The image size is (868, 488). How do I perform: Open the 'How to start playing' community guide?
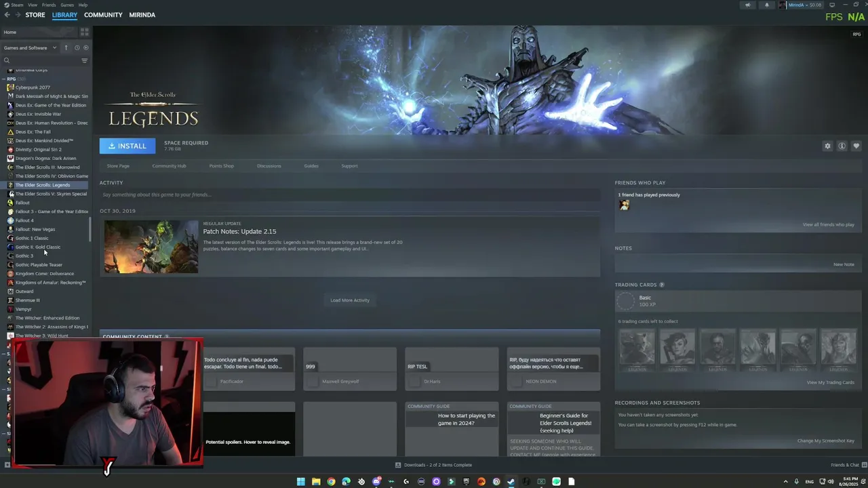point(452,428)
